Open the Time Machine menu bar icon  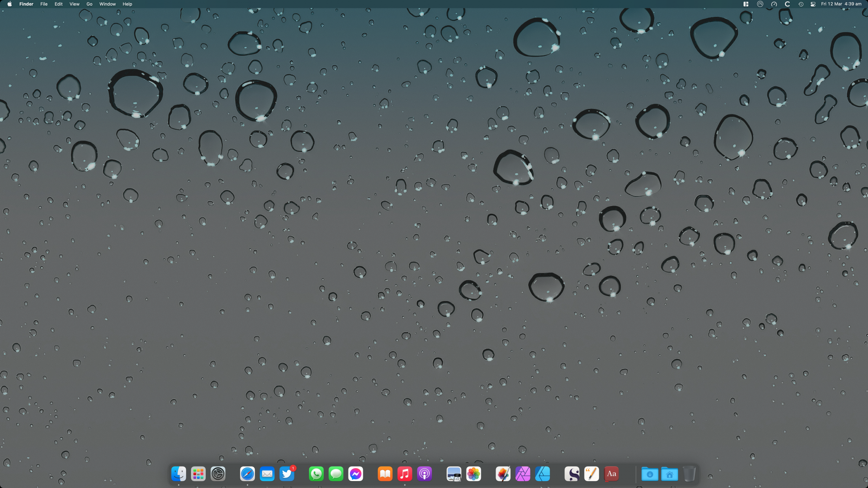pyautogui.click(x=801, y=4)
